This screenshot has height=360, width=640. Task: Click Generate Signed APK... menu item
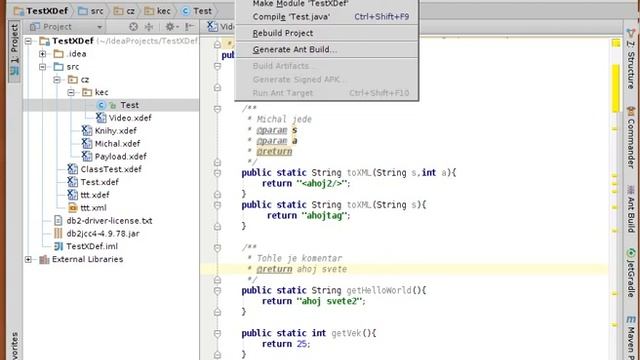[327, 80]
